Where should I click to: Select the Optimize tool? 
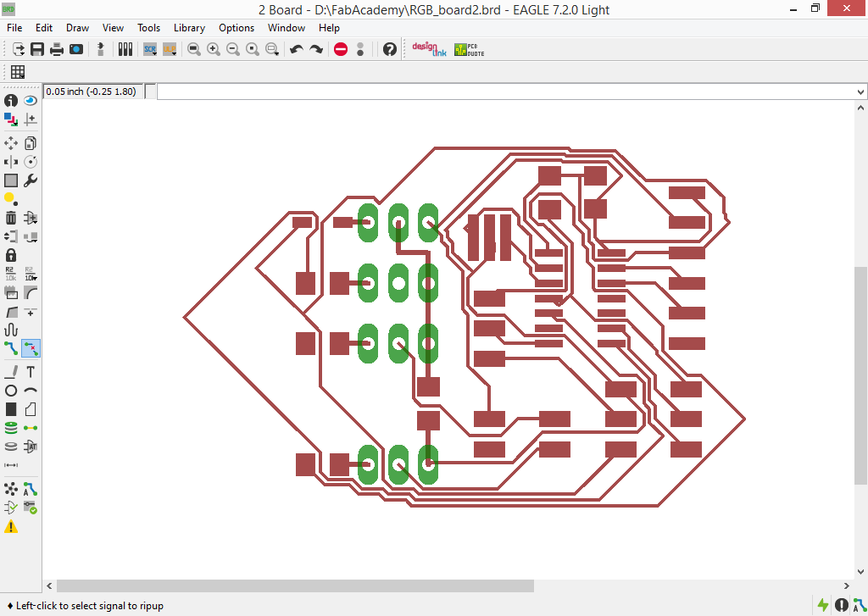31,312
